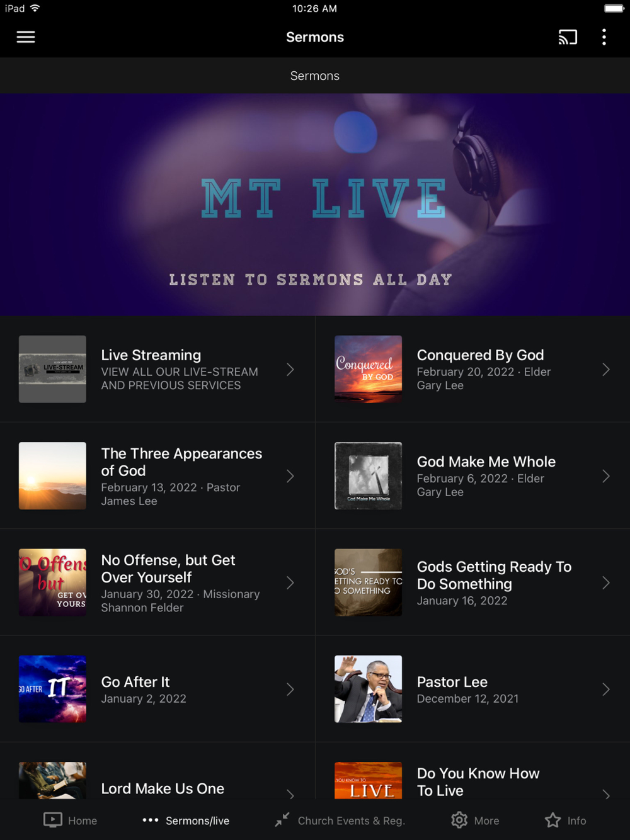Tap the Cast screen icon
630x840 pixels.
coord(568,37)
